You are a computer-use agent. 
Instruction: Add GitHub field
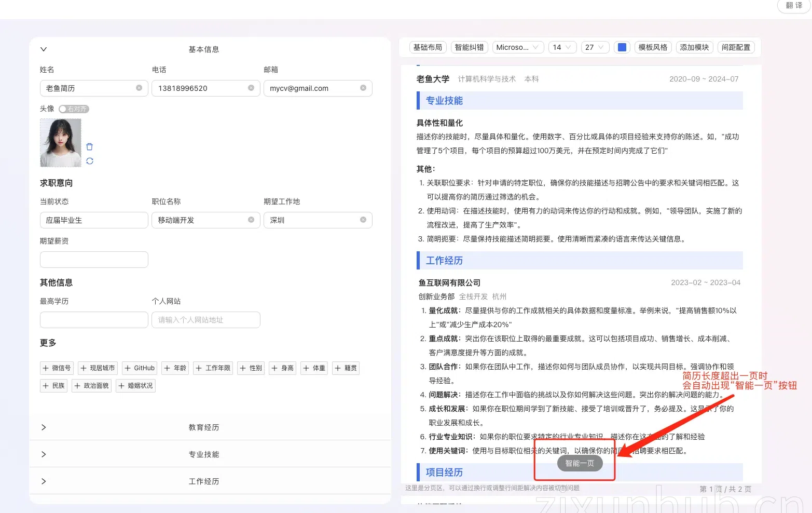140,368
